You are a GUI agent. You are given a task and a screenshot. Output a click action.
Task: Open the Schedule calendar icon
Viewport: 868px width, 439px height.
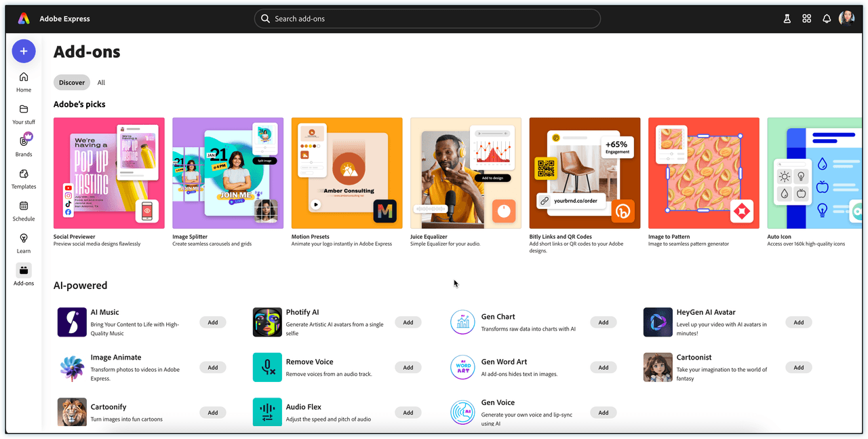coord(24,206)
